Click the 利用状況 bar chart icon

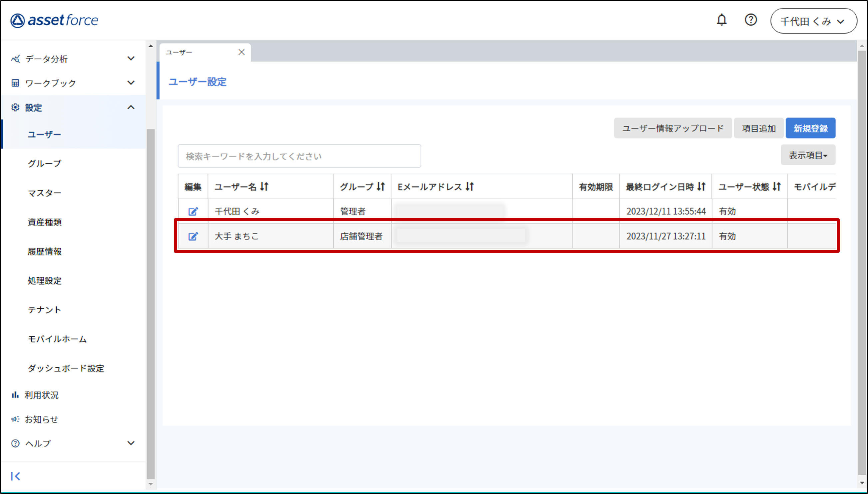[x=16, y=395]
